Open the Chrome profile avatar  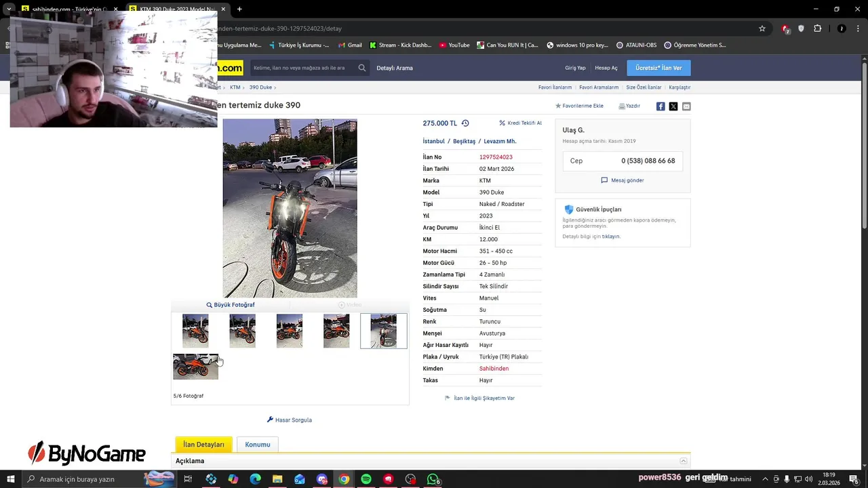(842, 28)
